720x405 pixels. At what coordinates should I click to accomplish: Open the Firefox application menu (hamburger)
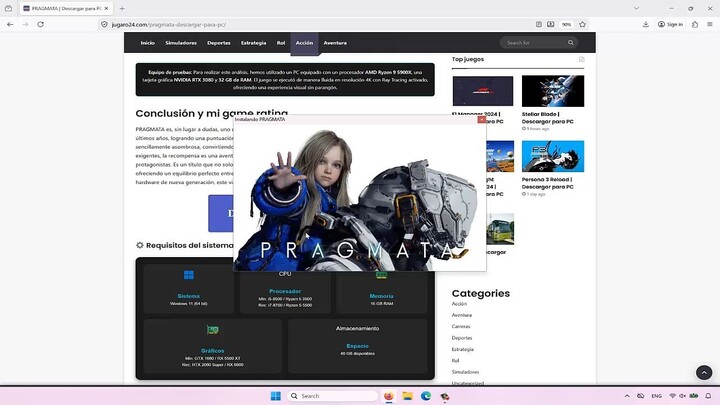707,24
